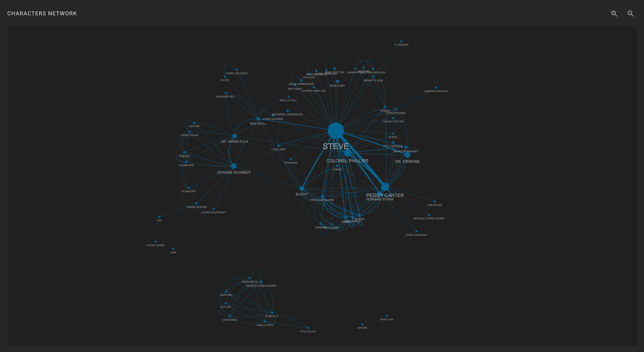Click the DR. ARNIM ZOLA node
644x352 pixels.
234,136
